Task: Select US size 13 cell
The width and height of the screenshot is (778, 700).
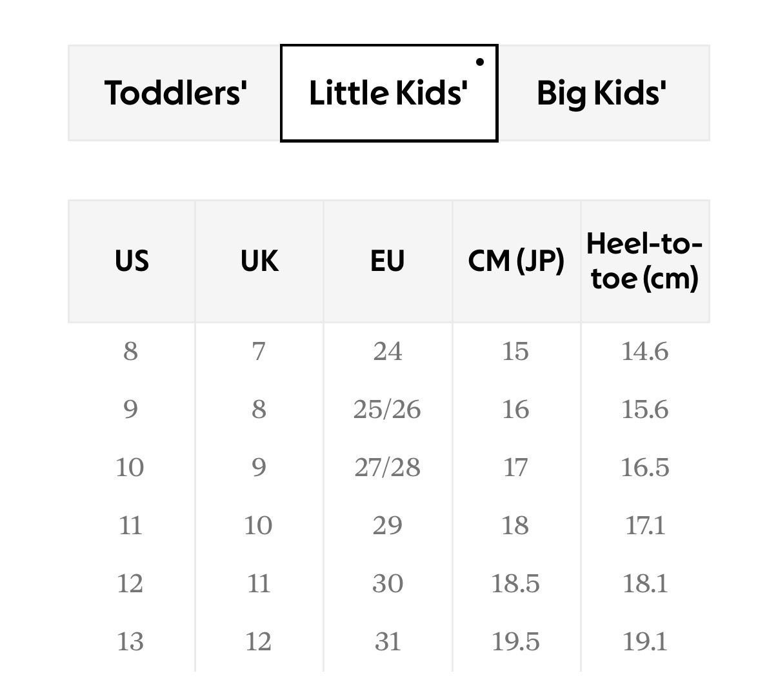Action: (130, 642)
